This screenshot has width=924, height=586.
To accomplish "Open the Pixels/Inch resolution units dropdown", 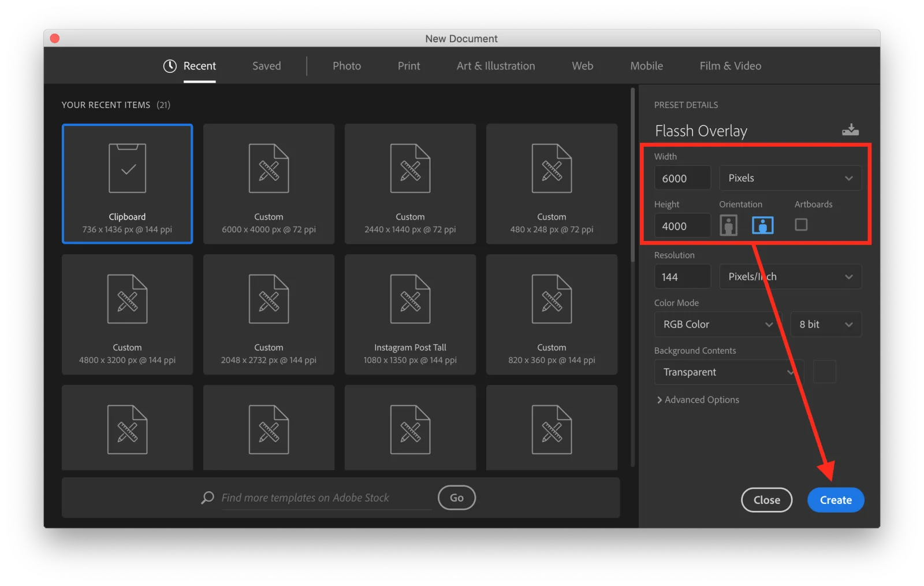I will (790, 276).
